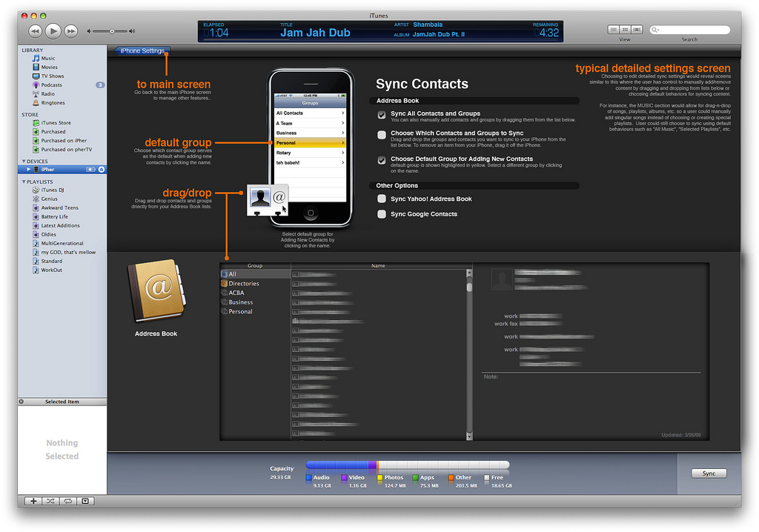Adjust the volume slider knob
Screen dimensions: 759x532
point(112,31)
